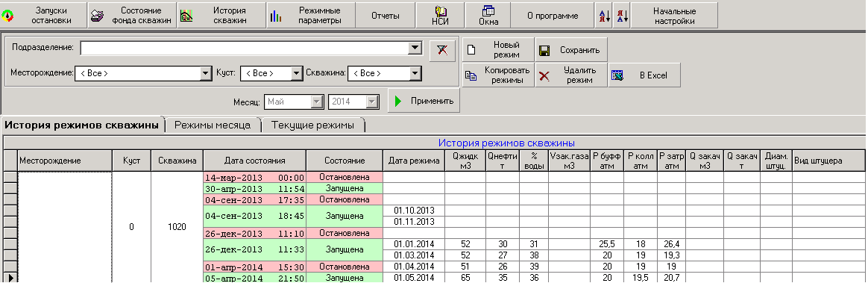Click the Сохранить button

click(571, 50)
